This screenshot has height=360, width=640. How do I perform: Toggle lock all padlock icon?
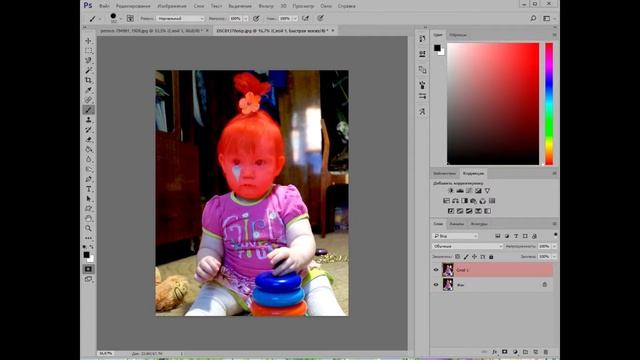click(x=491, y=257)
